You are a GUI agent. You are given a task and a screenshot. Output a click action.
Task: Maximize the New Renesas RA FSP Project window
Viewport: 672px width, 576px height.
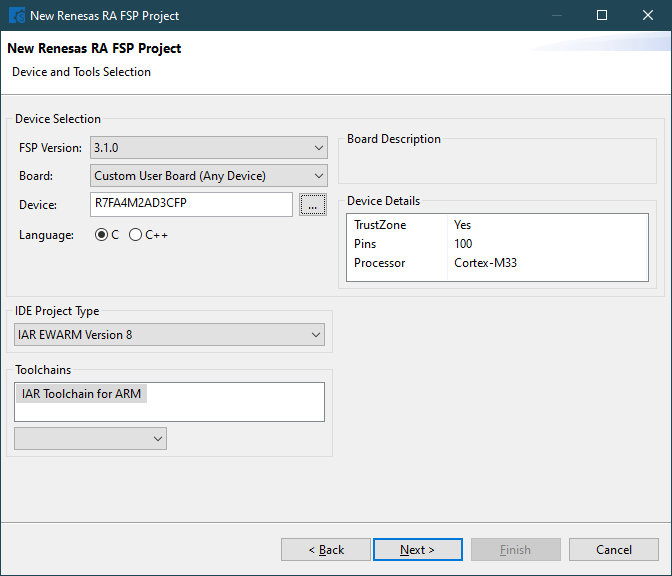coord(602,15)
